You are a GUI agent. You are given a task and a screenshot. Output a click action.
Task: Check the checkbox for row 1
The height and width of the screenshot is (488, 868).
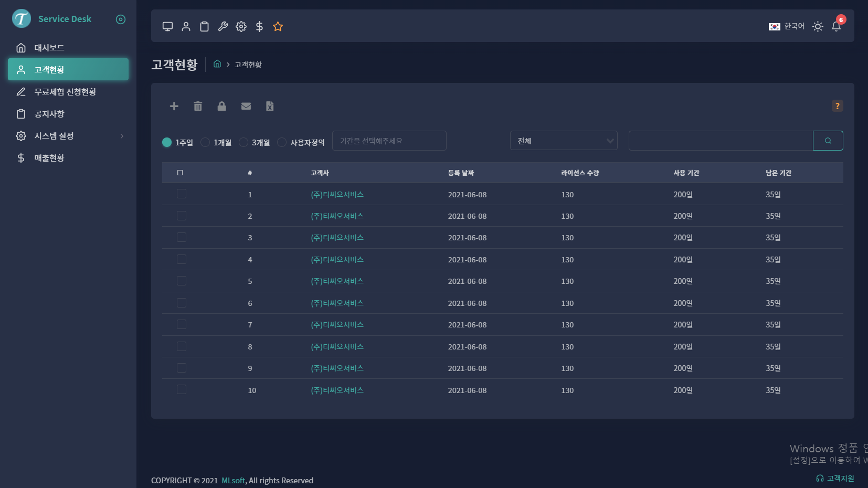coord(182,194)
